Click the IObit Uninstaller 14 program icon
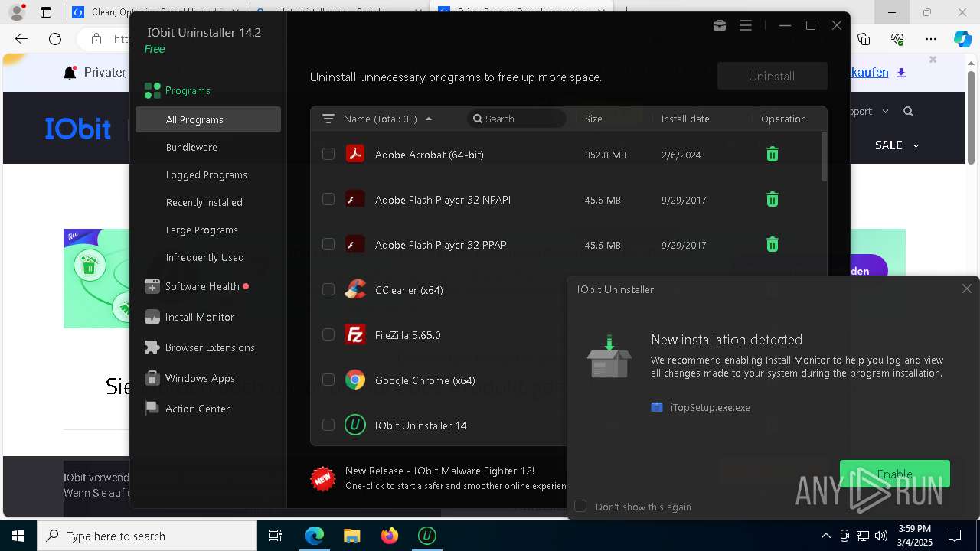 [x=355, y=425]
